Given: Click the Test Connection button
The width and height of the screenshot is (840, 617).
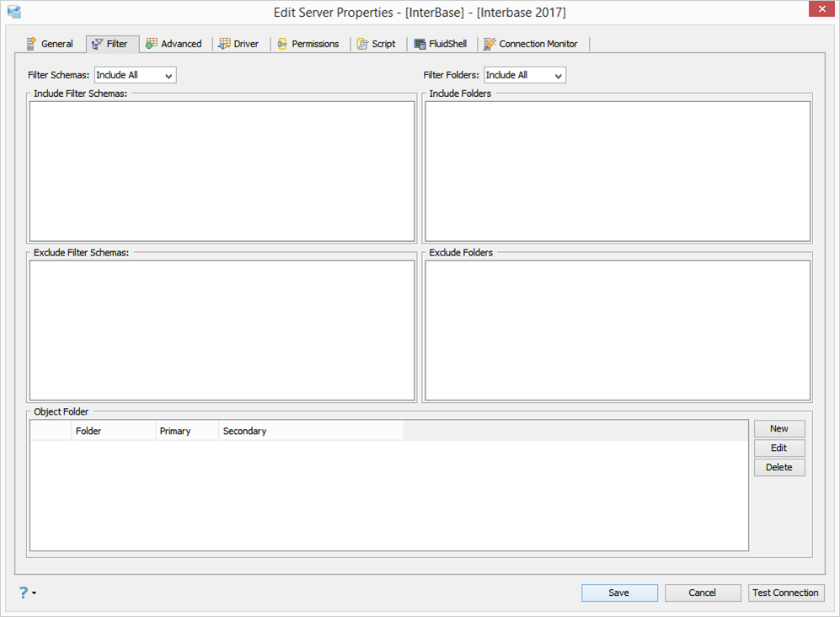Looking at the screenshot, I should tap(785, 593).
